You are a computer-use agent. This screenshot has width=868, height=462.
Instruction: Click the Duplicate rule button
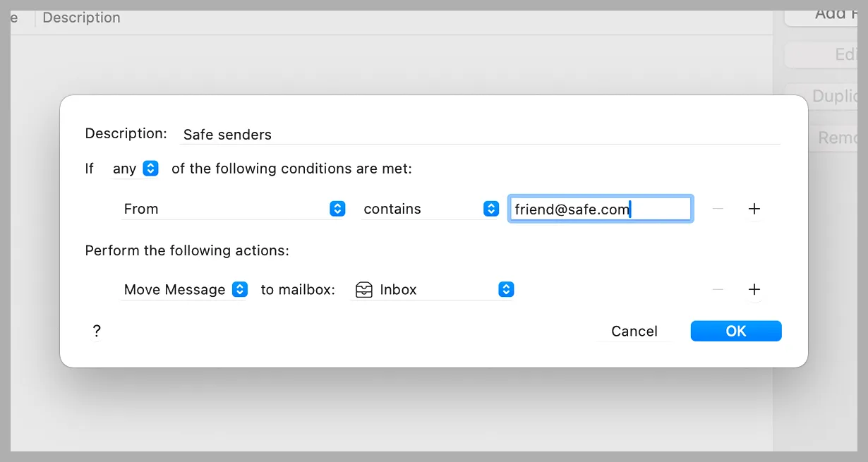coord(826,96)
